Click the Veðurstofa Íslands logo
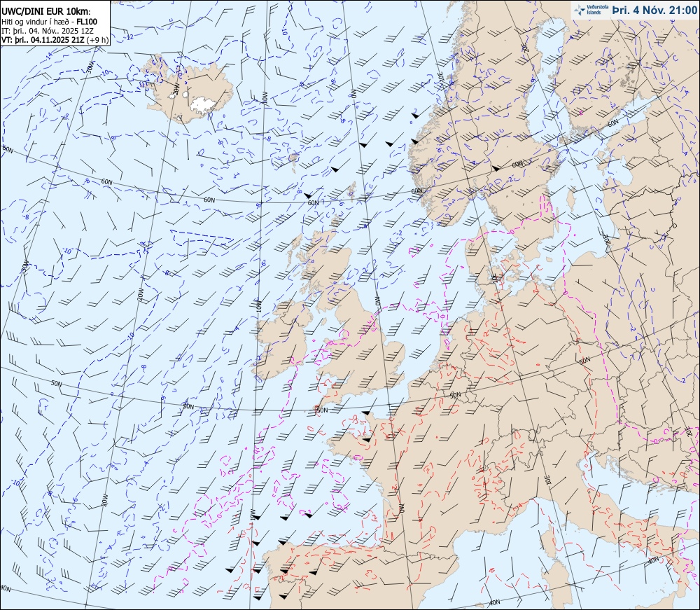Screen dimensions: 700x610 589,10
